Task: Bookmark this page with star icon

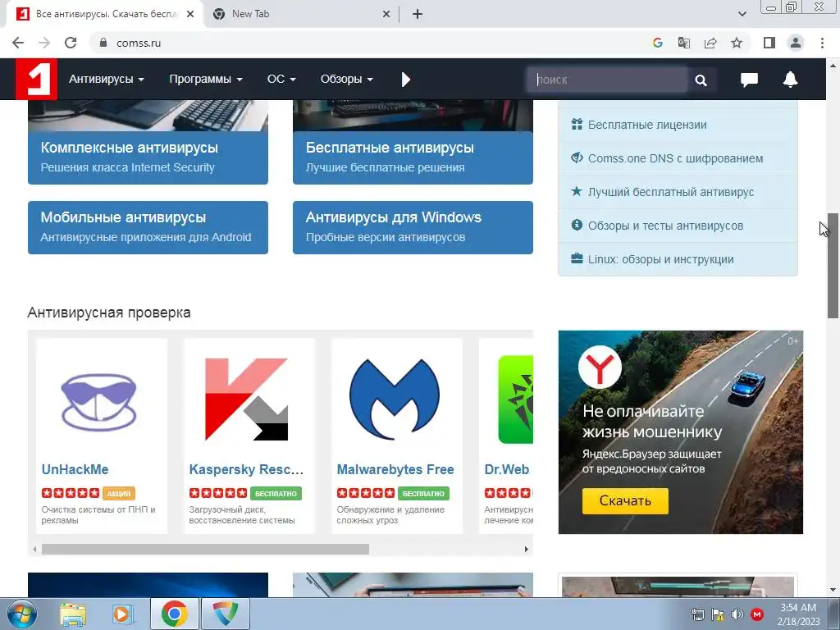Action: tap(737, 43)
